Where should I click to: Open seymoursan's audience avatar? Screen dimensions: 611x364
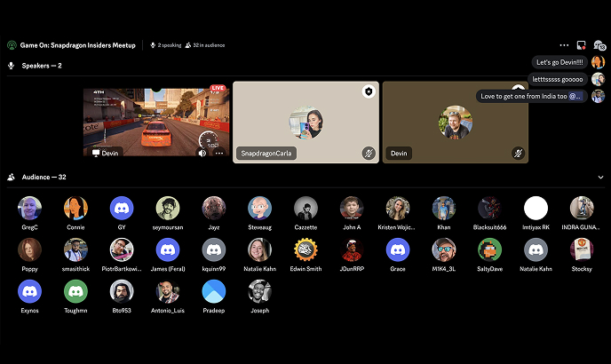[168, 208]
